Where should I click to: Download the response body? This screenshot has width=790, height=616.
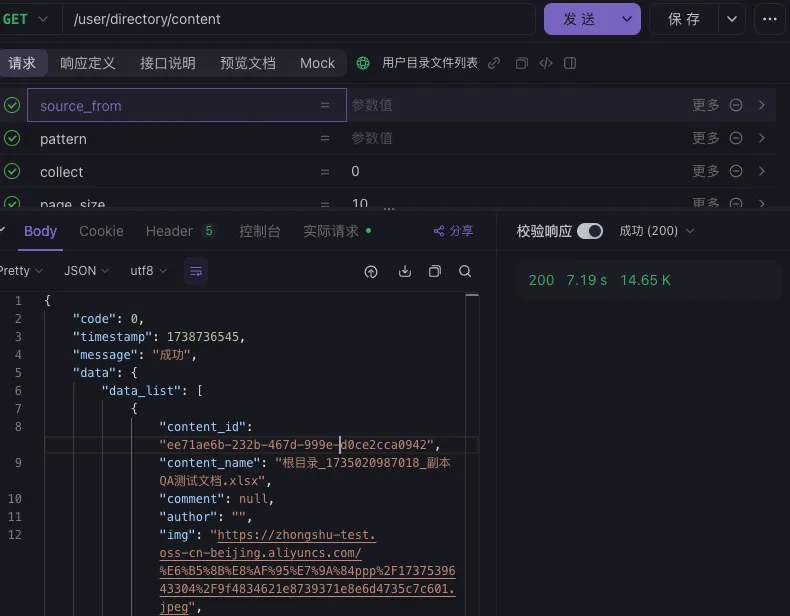click(405, 271)
